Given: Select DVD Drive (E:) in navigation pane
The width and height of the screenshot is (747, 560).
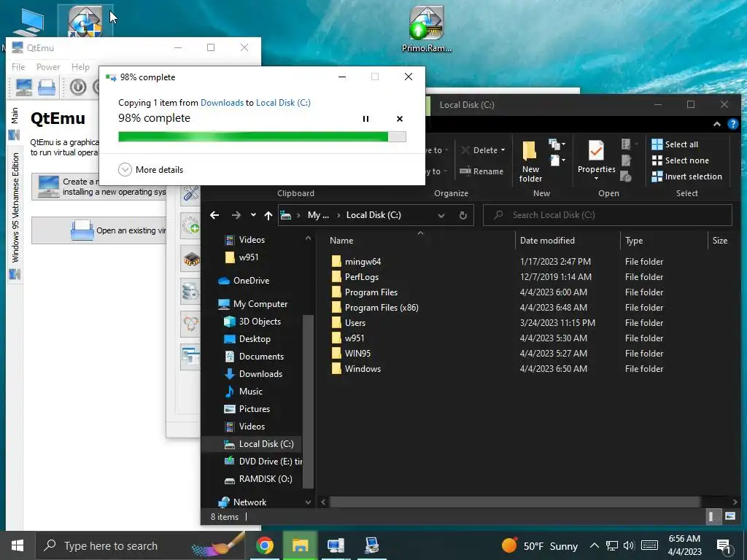Looking at the screenshot, I should pos(263,462).
